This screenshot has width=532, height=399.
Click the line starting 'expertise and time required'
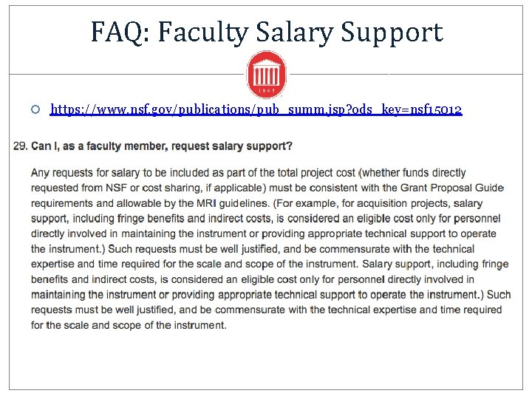[270, 264]
